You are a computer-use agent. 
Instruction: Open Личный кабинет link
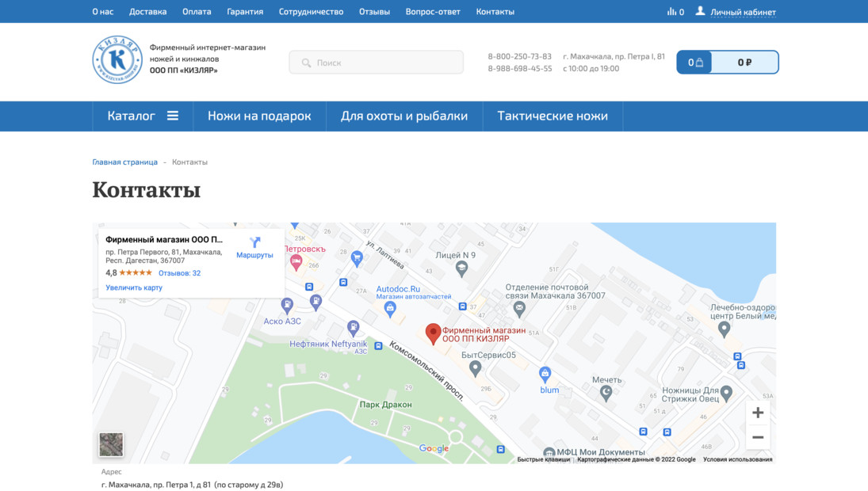pos(743,12)
